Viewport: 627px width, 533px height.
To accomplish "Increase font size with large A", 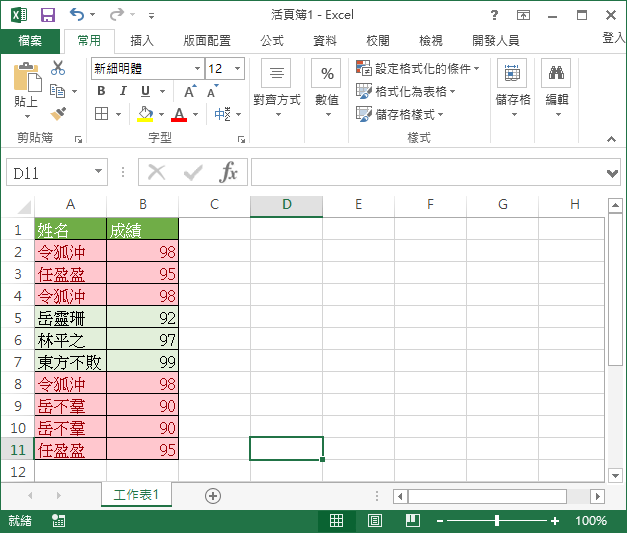I will click(x=190, y=92).
